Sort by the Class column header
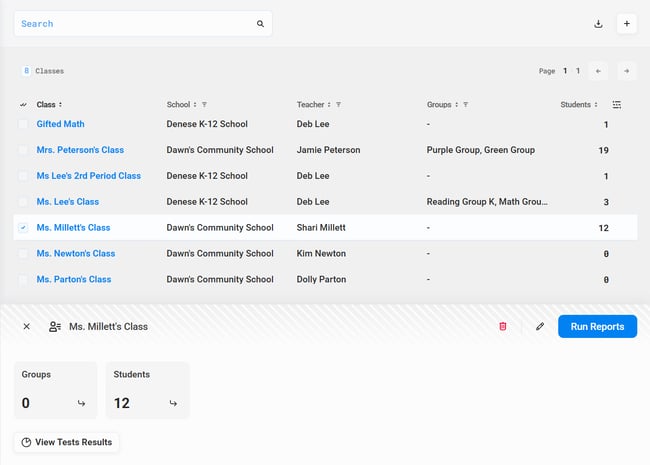650x465 pixels. point(48,104)
